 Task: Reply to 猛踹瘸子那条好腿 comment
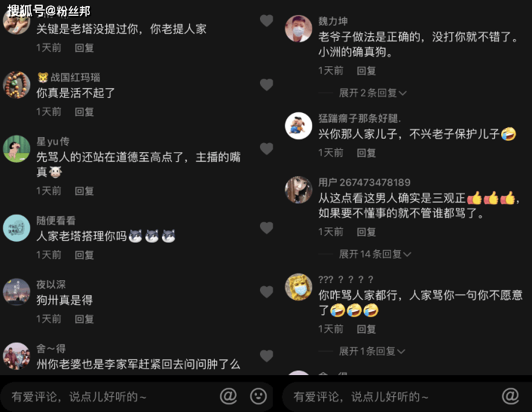366,153
